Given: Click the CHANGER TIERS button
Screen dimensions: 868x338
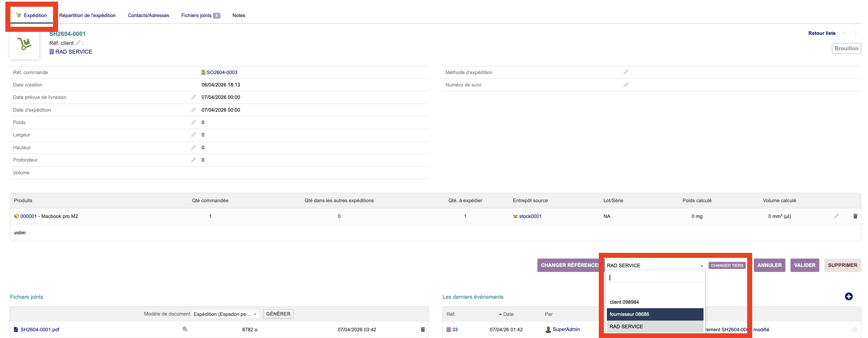Looking at the screenshot, I should pos(727,265).
